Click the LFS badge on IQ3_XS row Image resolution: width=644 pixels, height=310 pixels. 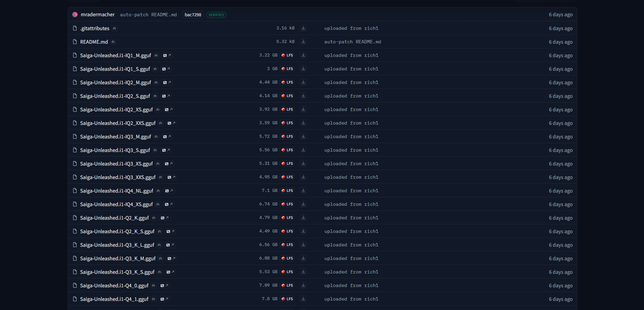287,163
